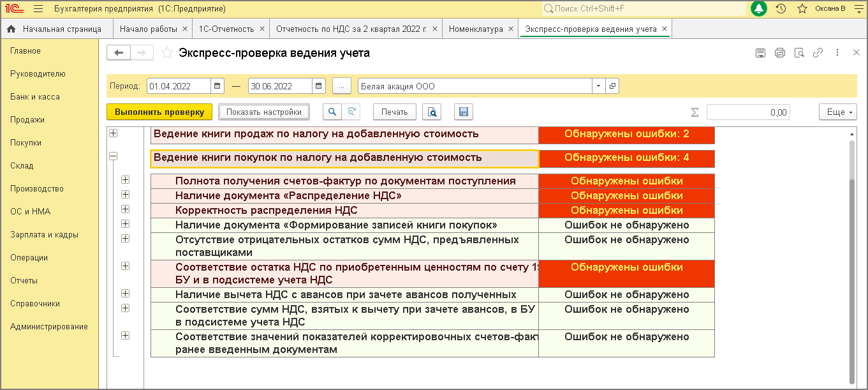868x390 pixels.
Task: Expand the 'Корректность распределения НДС' row
Action: coord(126,209)
